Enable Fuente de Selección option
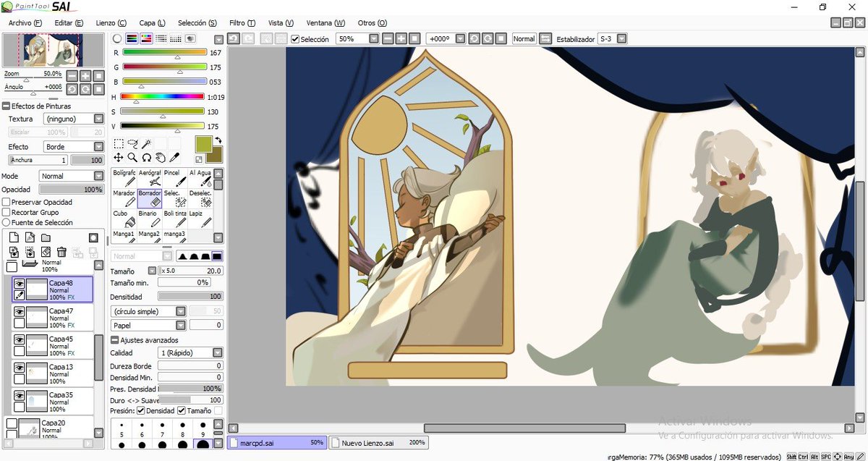This screenshot has height=461, width=868. point(6,223)
